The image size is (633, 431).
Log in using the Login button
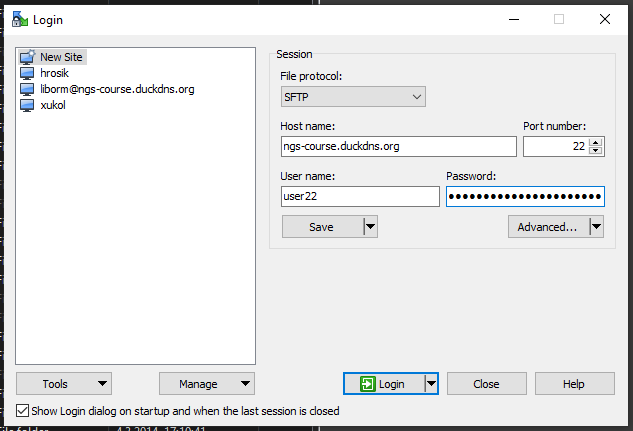point(384,384)
